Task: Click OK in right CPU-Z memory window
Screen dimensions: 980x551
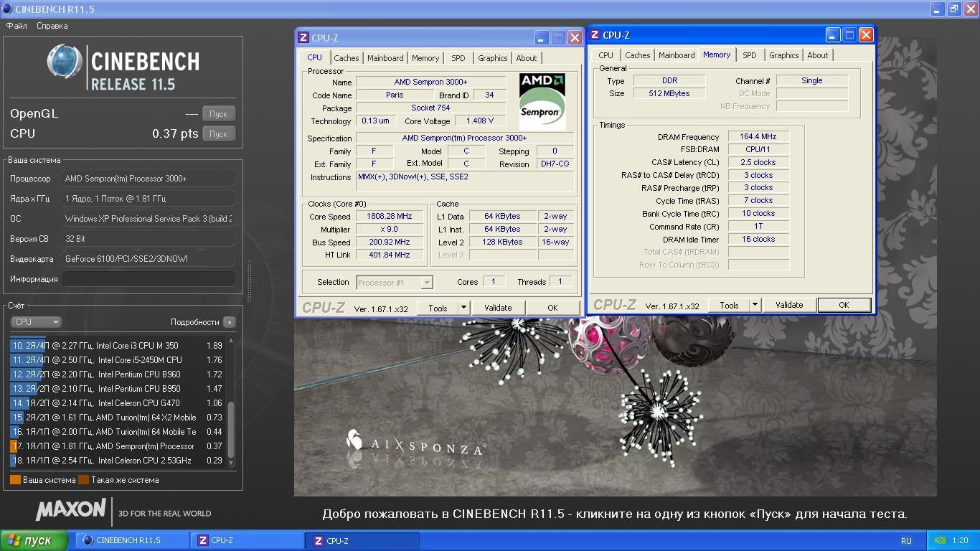Action: [844, 305]
